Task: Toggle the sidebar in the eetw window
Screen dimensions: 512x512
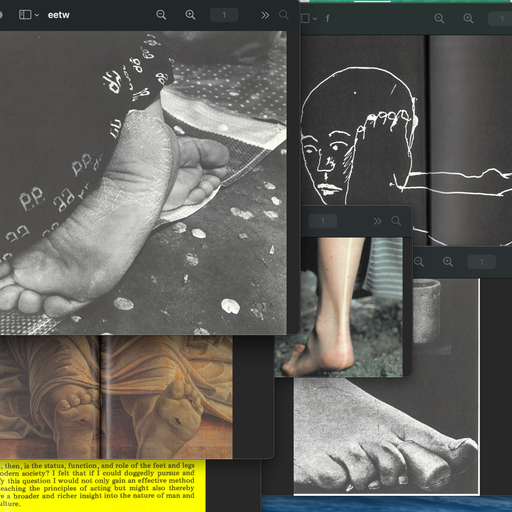Action: click(x=25, y=15)
